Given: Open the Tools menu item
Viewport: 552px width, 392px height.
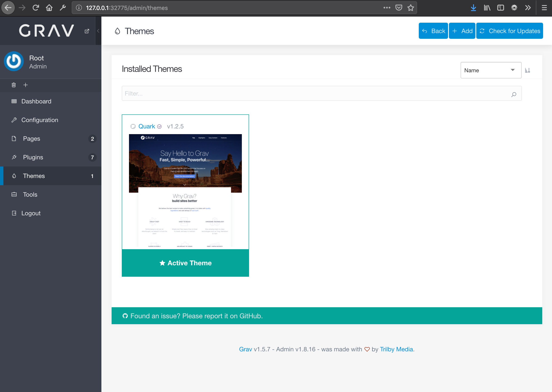Looking at the screenshot, I should (50, 195).
